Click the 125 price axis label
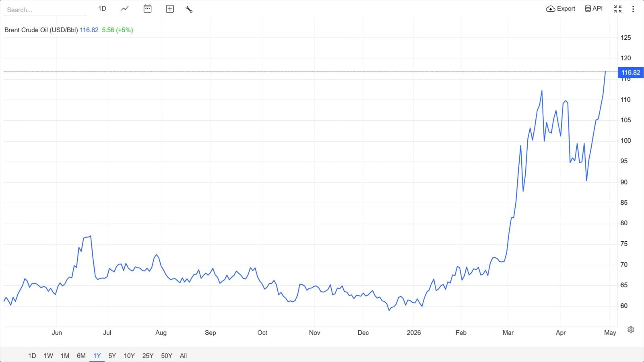This screenshot has width=644, height=362. point(626,38)
